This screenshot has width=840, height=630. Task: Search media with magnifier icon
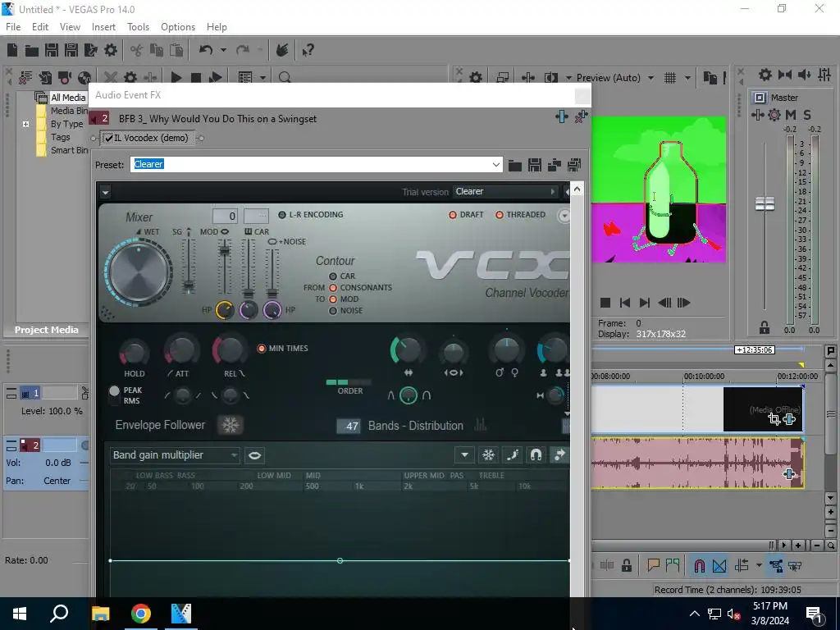(x=285, y=78)
